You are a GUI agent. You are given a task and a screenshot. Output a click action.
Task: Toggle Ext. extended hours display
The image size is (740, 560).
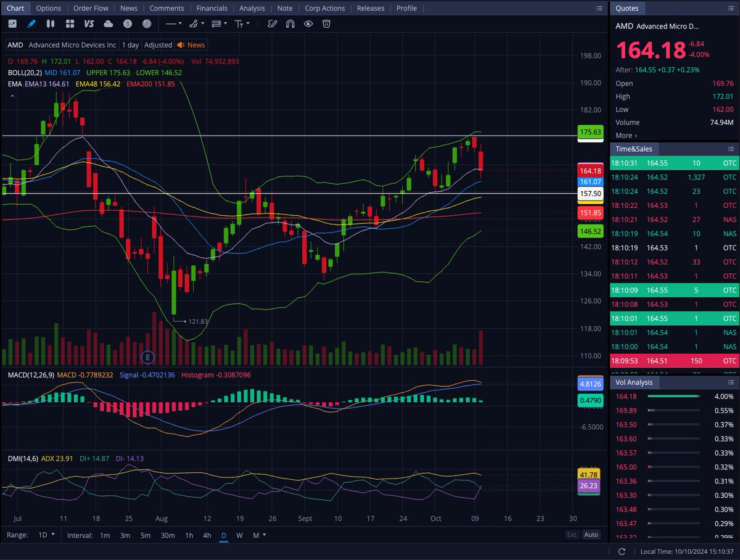572,535
